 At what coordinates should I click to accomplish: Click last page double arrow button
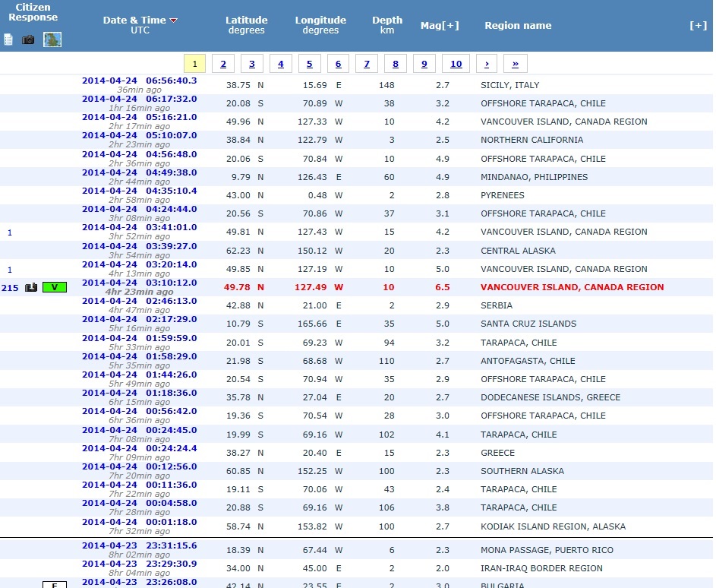click(x=516, y=64)
